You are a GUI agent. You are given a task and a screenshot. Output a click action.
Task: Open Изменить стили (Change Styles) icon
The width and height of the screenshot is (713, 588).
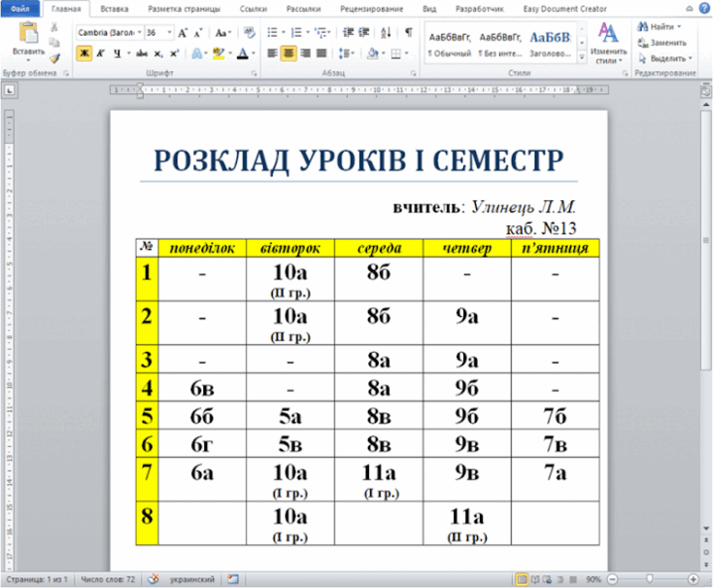tap(608, 44)
